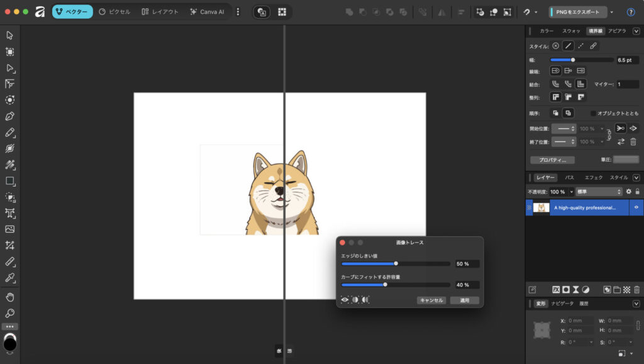Toggle the preview eye icon in 画像トレース dialog
This screenshot has width=644, height=364.
345,300
